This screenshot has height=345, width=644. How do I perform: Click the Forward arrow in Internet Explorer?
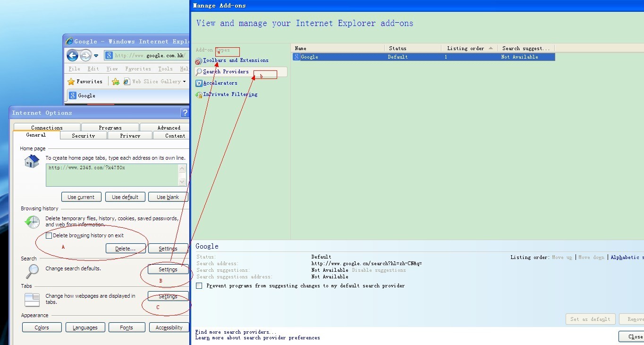85,56
